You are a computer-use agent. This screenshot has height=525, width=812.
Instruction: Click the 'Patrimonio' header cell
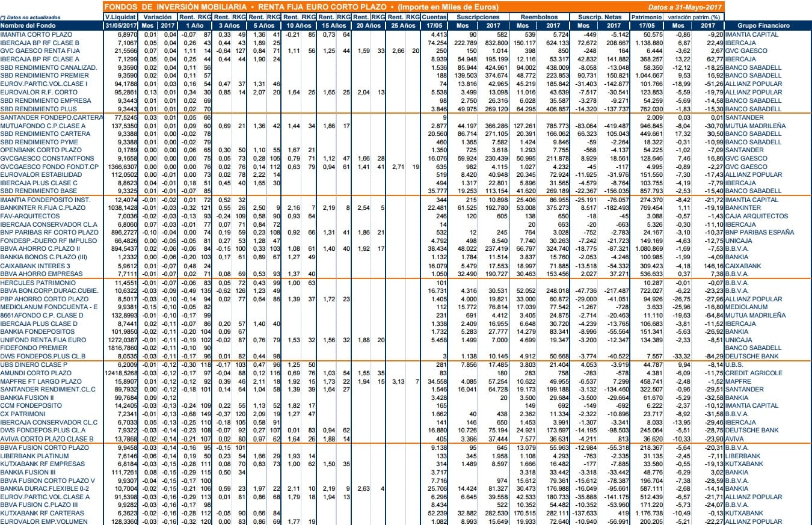tap(646, 18)
